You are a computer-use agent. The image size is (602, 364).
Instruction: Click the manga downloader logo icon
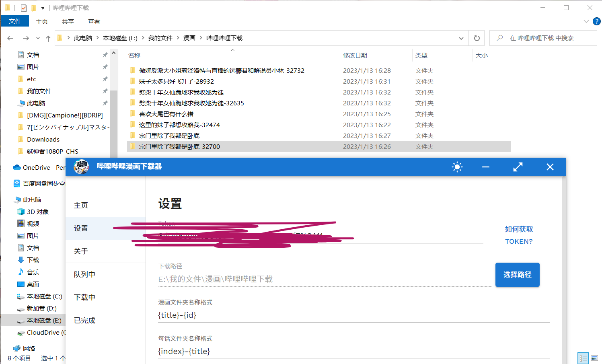coord(80,167)
